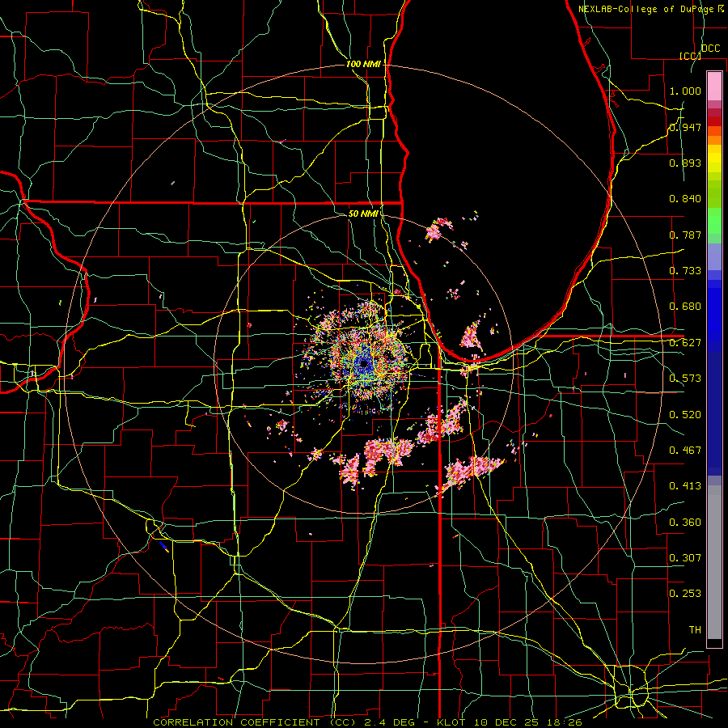The image size is (728, 728).
Task: Pick the bright green color bar segment
Action: 714,221
